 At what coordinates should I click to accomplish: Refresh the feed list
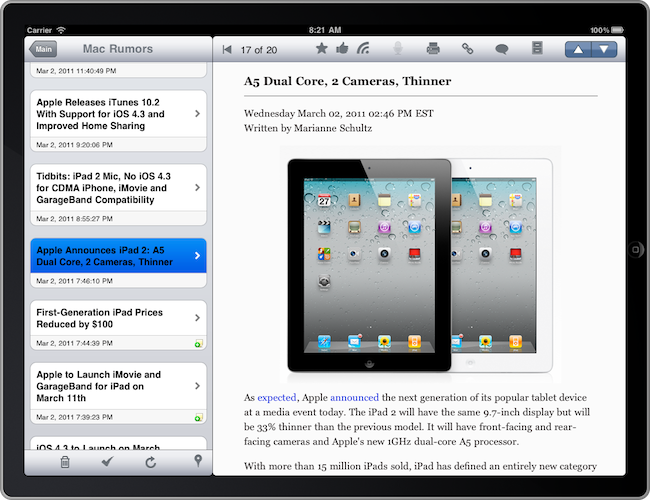click(150, 462)
